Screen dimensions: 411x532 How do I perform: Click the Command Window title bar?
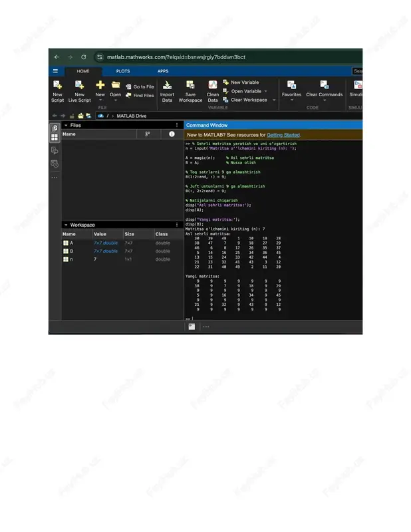point(273,125)
